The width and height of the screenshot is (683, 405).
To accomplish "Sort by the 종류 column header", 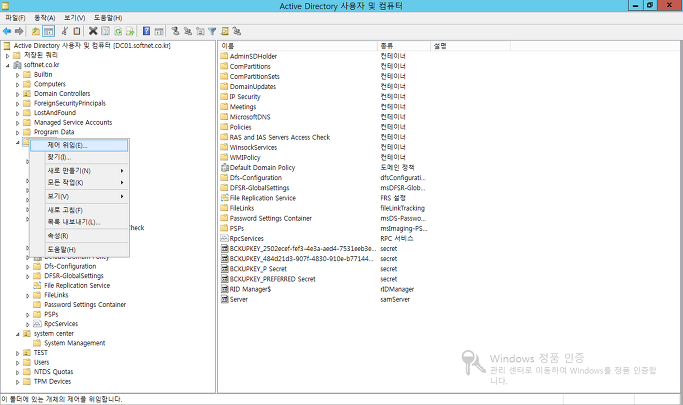I will point(404,46).
